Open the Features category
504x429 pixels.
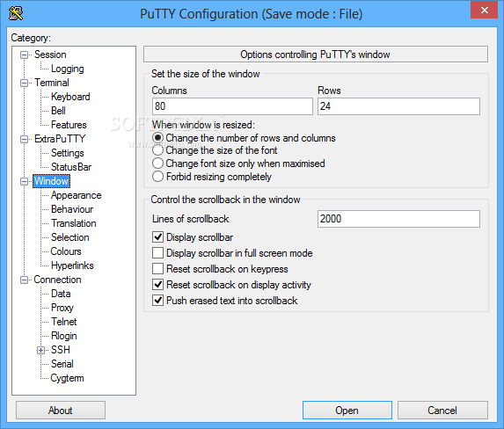(x=69, y=125)
